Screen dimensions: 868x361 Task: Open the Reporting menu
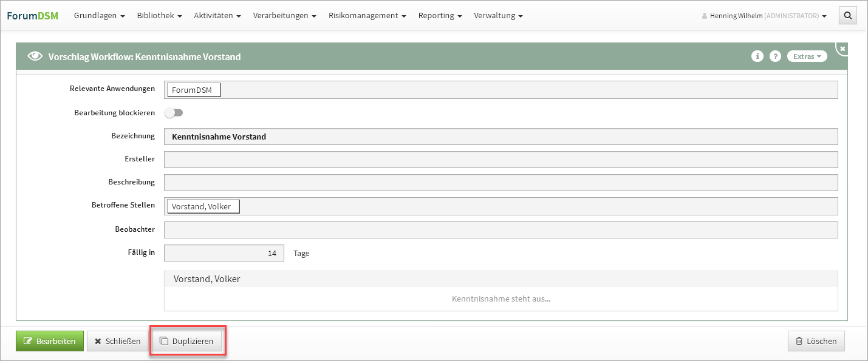[440, 16]
